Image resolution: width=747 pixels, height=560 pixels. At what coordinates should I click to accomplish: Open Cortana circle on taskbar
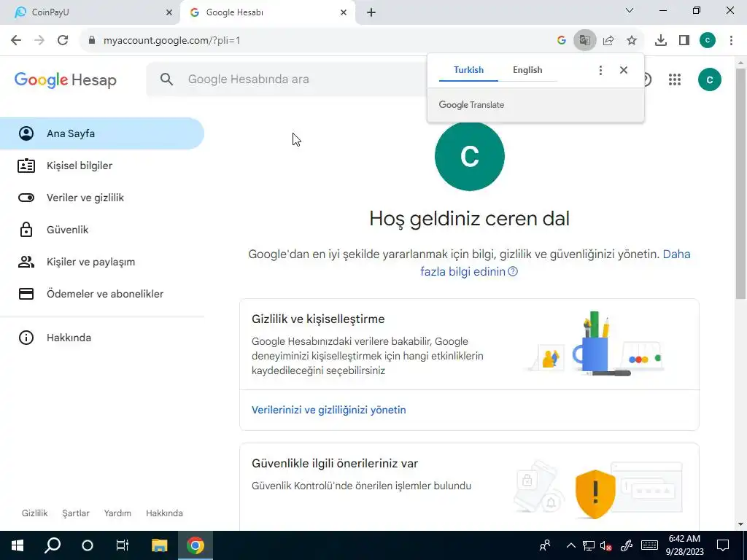(88, 545)
